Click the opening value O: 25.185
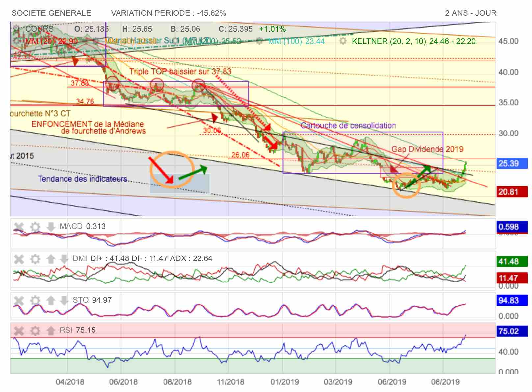 (92, 29)
